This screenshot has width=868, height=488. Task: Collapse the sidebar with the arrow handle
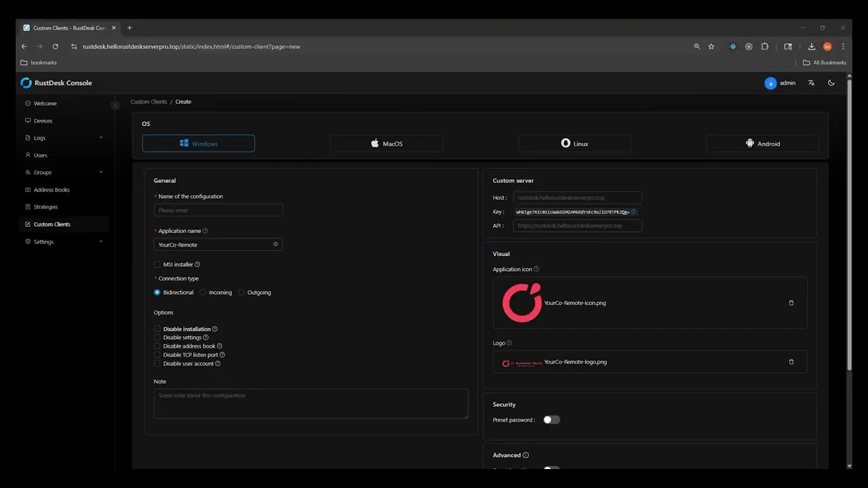[x=115, y=105]
